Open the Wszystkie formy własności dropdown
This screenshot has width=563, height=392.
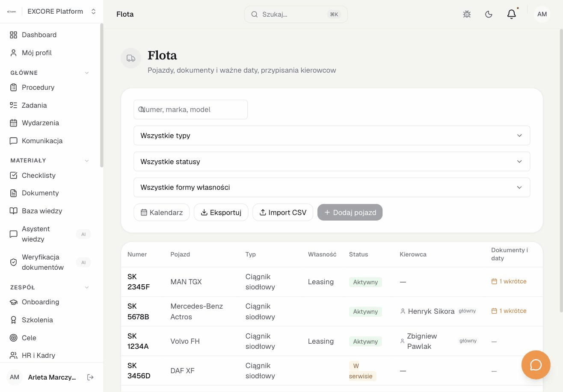point(332,187)
